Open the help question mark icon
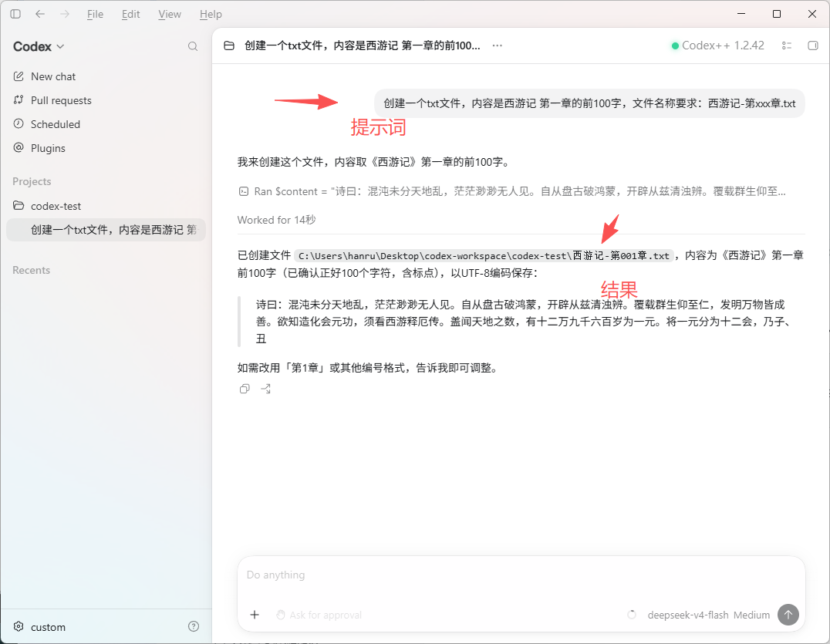830x644 pixels. click(194, 626)
